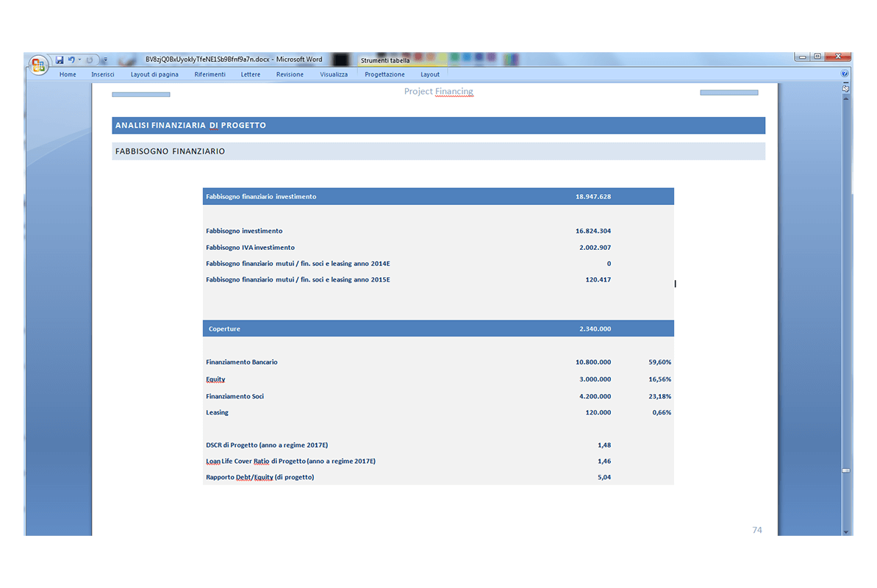
Task: Switch to the Inserisci tab
Action: pyautogui.click(x=103, y=74)
